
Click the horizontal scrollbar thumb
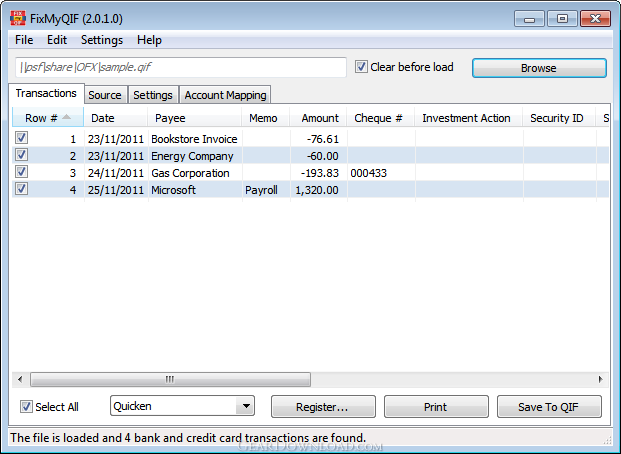[x=170, y=380]
